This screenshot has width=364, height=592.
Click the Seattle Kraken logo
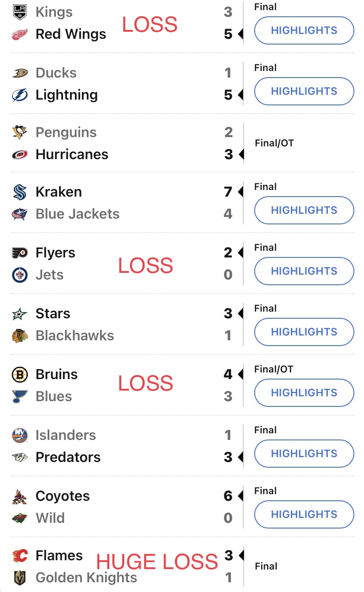click(20, 192)
